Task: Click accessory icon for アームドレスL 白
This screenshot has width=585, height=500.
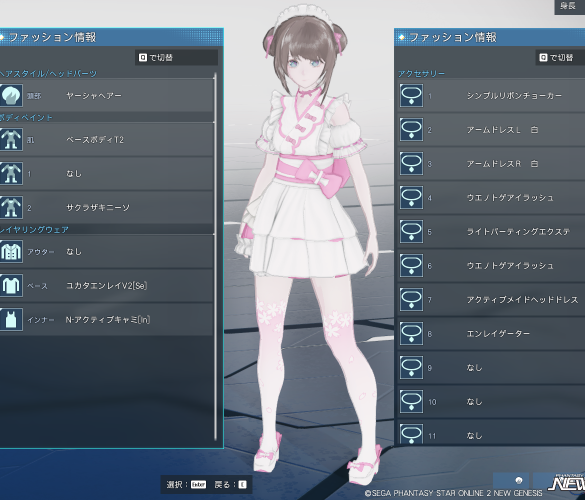Action: tap(411, 129)
